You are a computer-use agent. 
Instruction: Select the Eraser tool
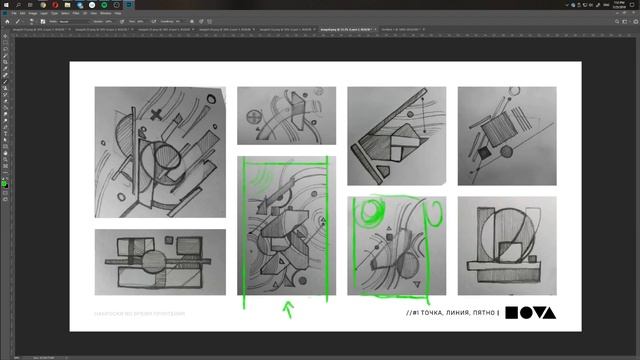pos(5,101)
